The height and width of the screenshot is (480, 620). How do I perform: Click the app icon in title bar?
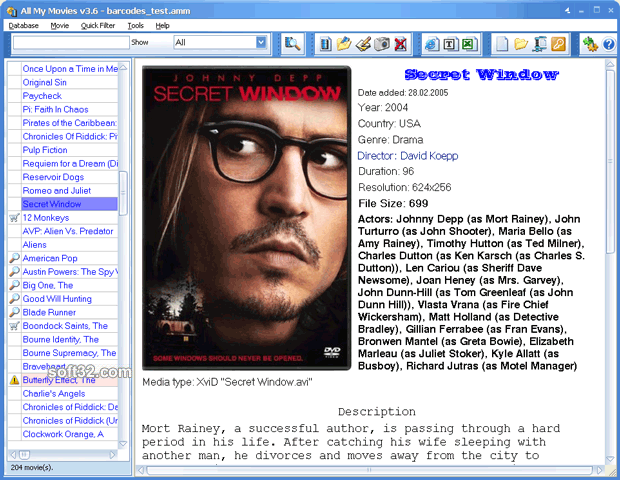click(x=11, y=11)
